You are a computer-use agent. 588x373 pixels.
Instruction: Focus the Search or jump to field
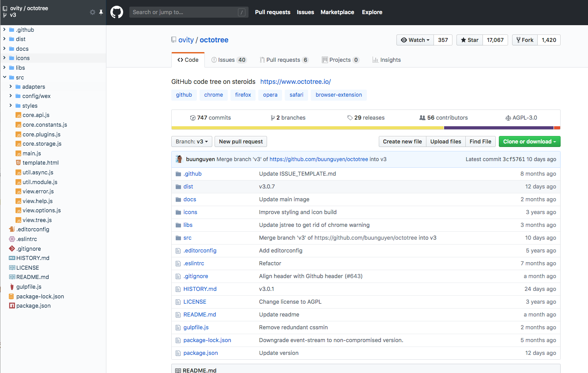click(x=189, y=12)
